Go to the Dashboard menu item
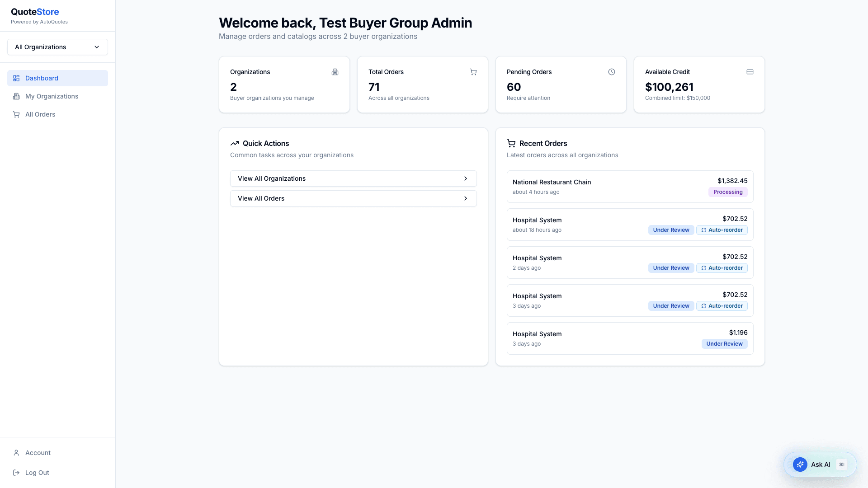This screenshot has width=868, height=488. (57, 78)
